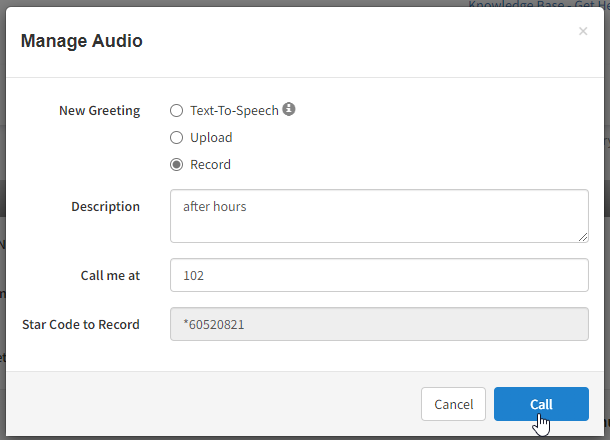Click the Call me at label
Viewport: 610px width, 440px height.
[x=110, y=275]
